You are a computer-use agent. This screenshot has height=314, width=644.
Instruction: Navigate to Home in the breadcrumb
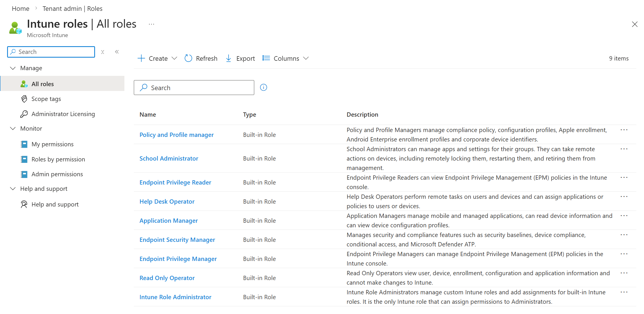tap(20, 8)
